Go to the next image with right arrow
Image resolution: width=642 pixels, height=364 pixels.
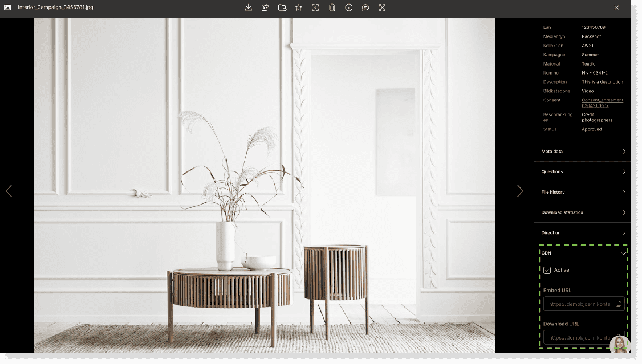tap(519, 191)
